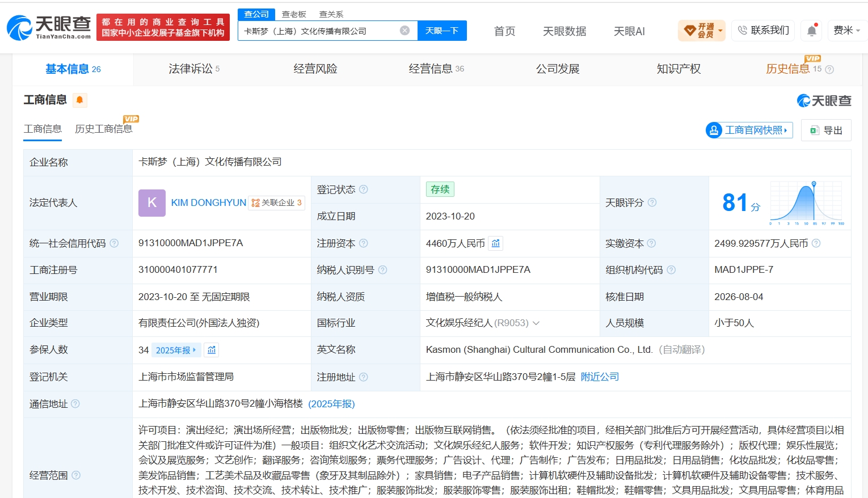The image size is (868, 498).
Task: Go to 首页 in top navigation
Action: (x=505, y=31)
